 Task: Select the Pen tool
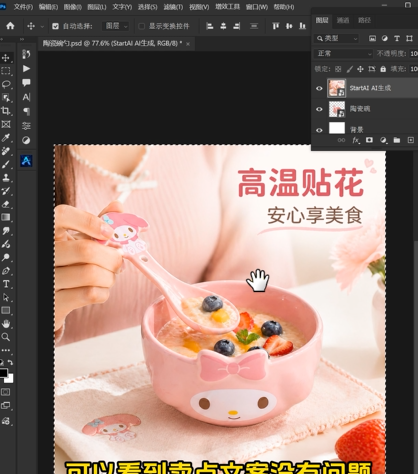[x=6, y=271]
